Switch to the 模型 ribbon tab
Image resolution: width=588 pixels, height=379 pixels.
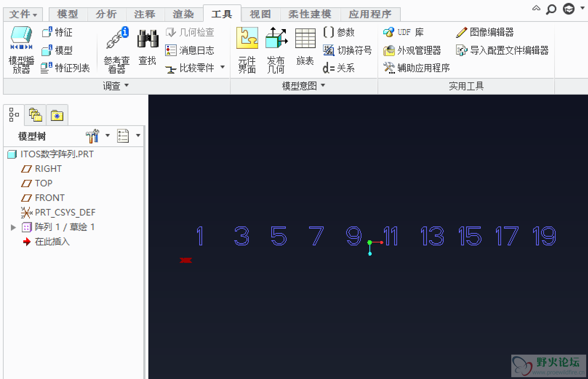[68, 14]
